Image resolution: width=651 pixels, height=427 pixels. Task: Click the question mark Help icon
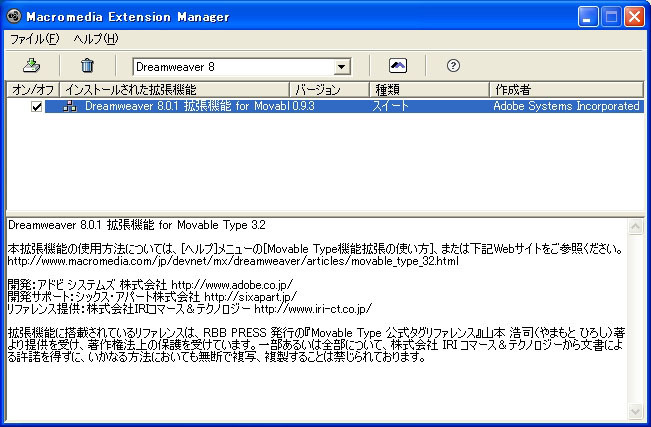pos(453,65)
